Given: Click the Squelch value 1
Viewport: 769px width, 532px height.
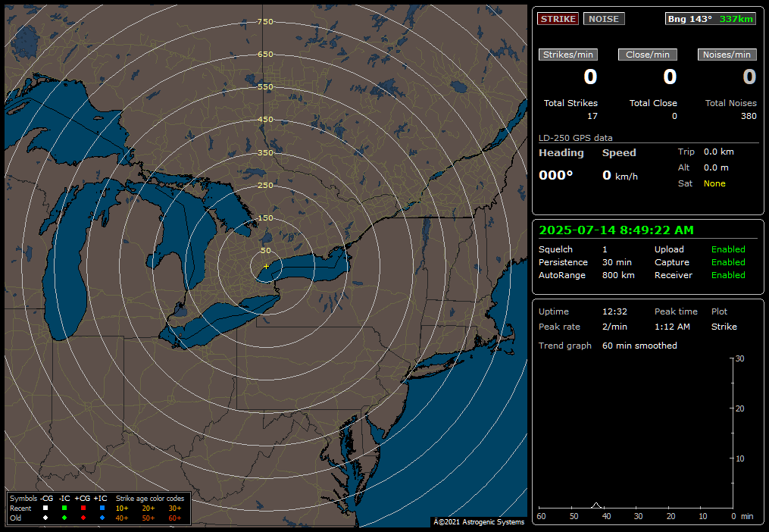Looking at the screenshot, I should [x=605, y=249].
